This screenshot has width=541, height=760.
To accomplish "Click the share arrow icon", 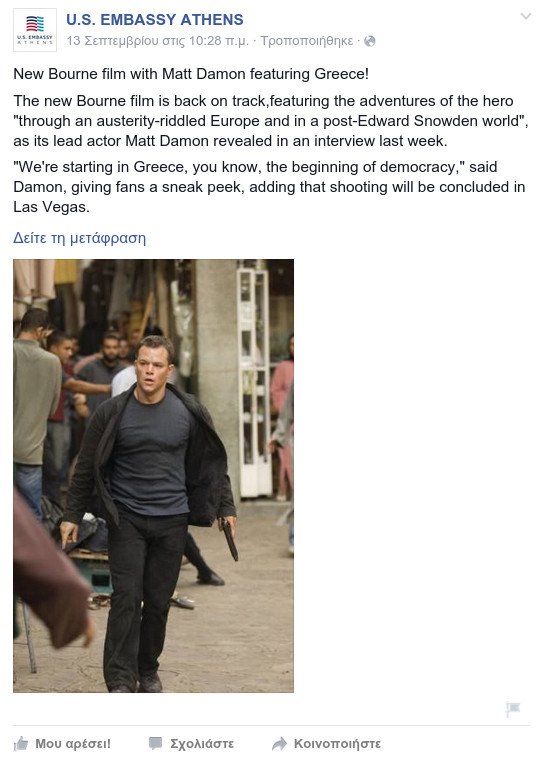I will [279, 743].
